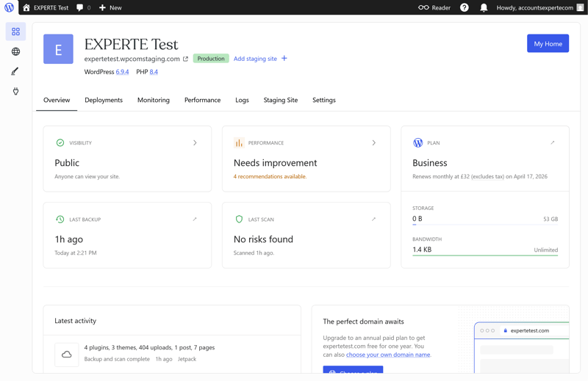Screen dimensions: 588x381
Task: Select the dashboard grid icon in sidebar
Action: [x=15, y=32]
